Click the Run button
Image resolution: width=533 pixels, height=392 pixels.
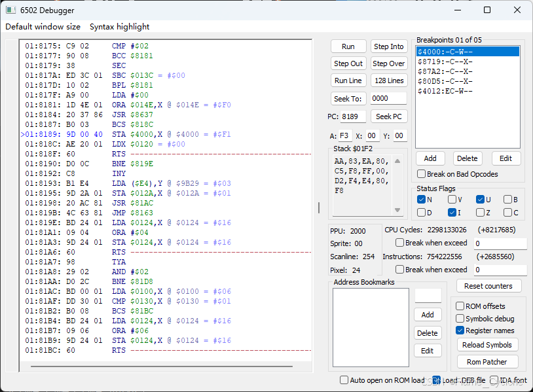(x=348, y=46)
